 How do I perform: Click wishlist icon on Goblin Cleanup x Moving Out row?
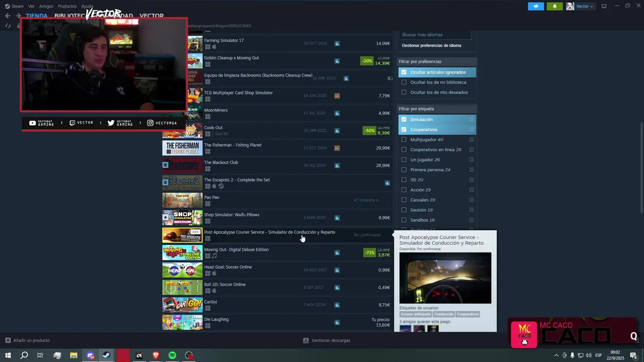pos(337,61)
